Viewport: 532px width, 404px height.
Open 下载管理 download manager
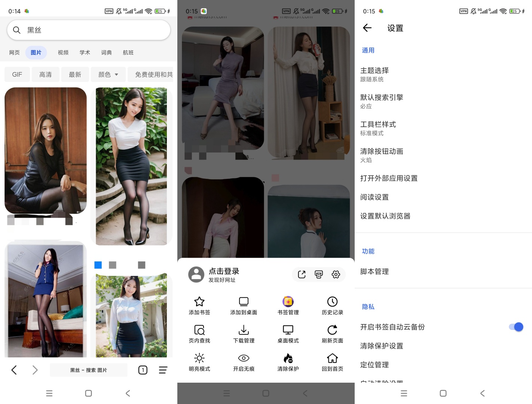pos(244,330)
